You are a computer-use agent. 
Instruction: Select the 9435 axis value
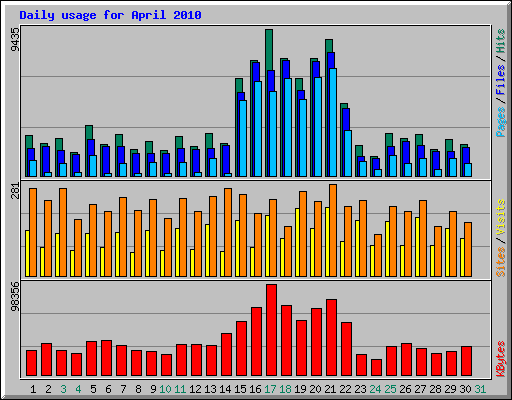pyautogui.click(x=15, y=39)
